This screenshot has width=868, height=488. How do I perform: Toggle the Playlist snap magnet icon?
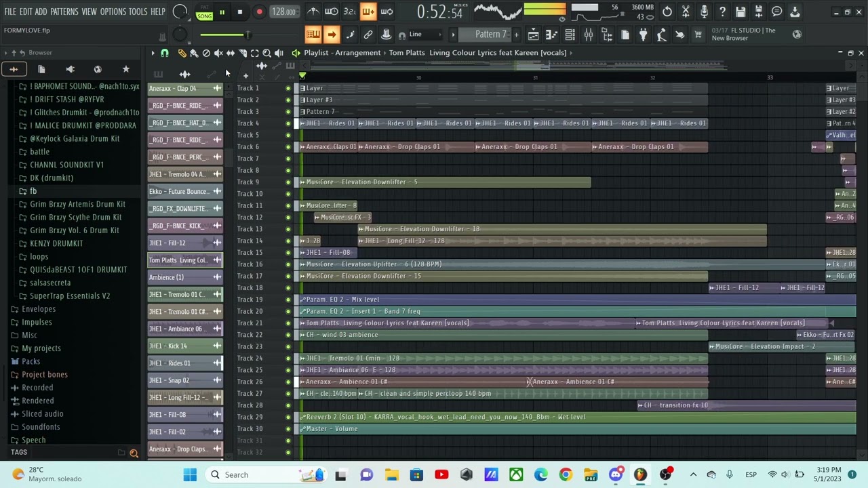pyautogui.click(x=165, y=53)
